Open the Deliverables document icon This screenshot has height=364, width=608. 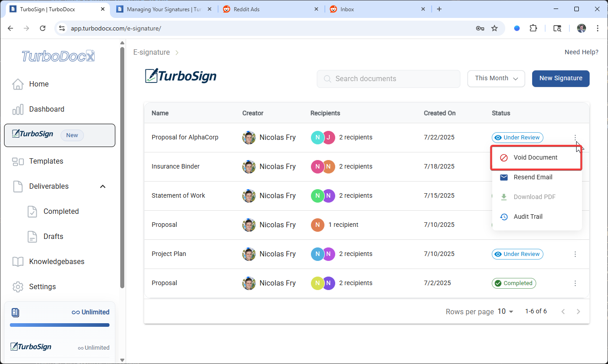point(17,186)
